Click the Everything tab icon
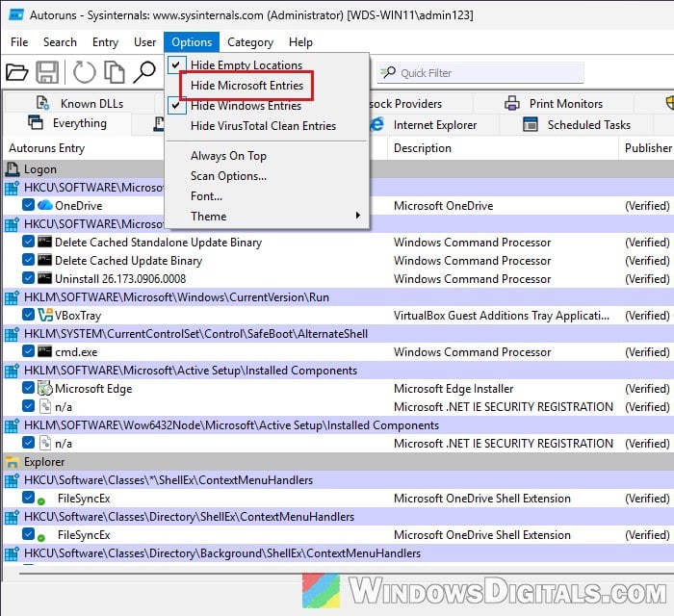 pyautogui.click(x=36, y=123)
